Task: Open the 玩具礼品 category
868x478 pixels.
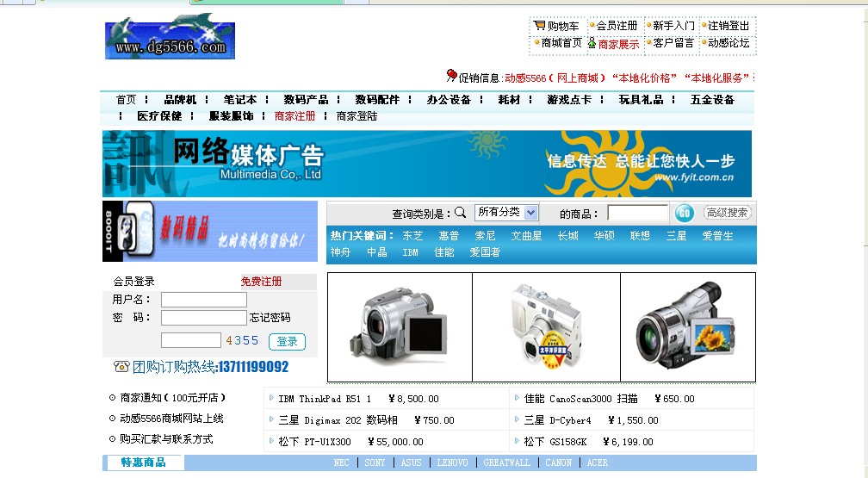Action: [641, 100]
